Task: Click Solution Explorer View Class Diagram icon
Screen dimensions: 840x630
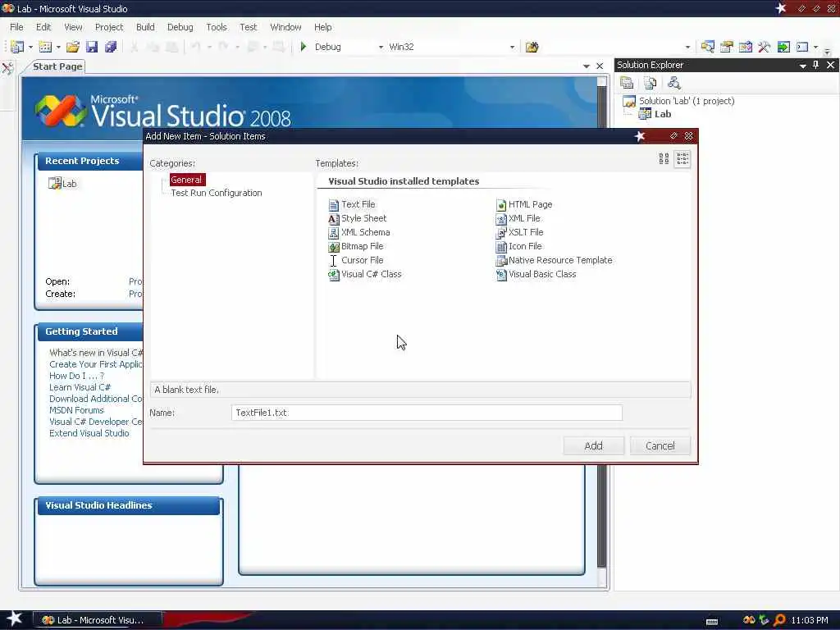Action: click(x=674, y=83)
